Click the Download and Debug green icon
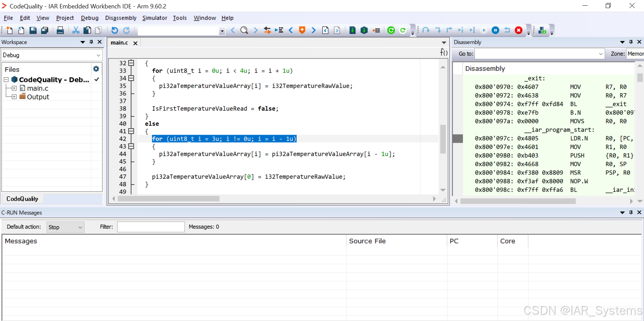644x321 pixels. tap(391, 30)
